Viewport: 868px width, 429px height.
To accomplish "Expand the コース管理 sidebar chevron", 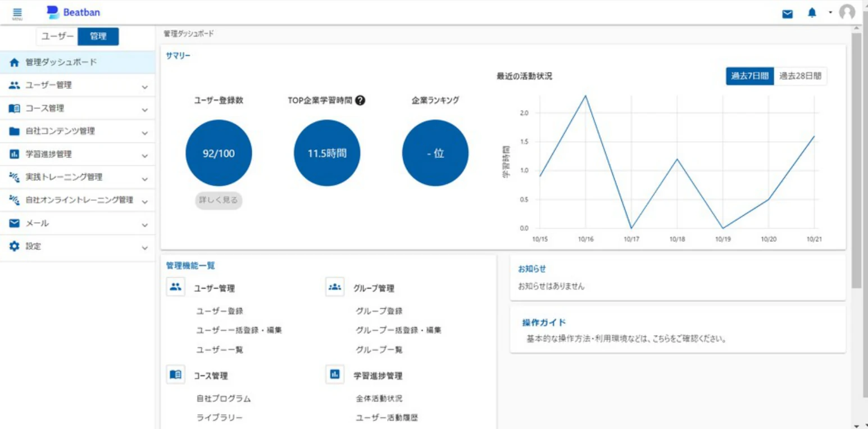I will (145, 110).
